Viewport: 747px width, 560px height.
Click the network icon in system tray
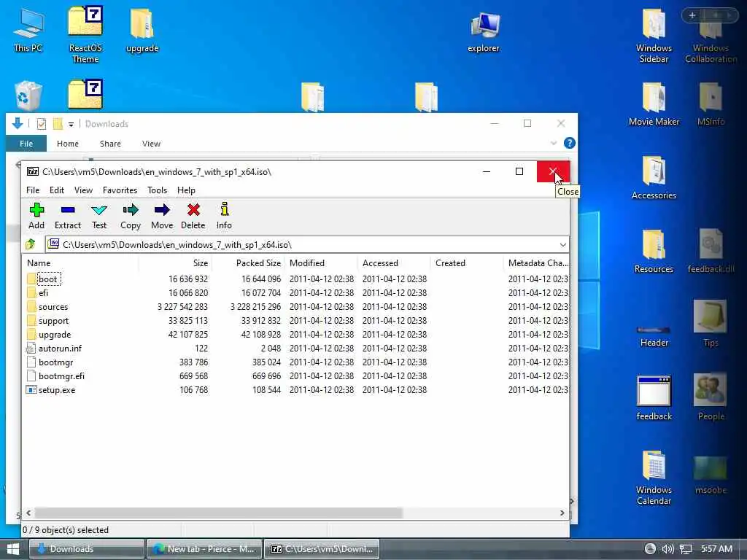[686, 549]
